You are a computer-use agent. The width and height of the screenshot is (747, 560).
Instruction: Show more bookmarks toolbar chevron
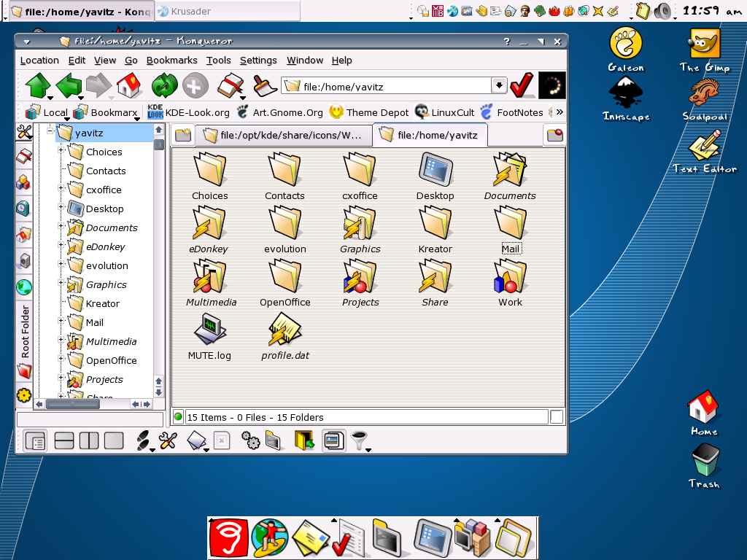pos(560,112)
